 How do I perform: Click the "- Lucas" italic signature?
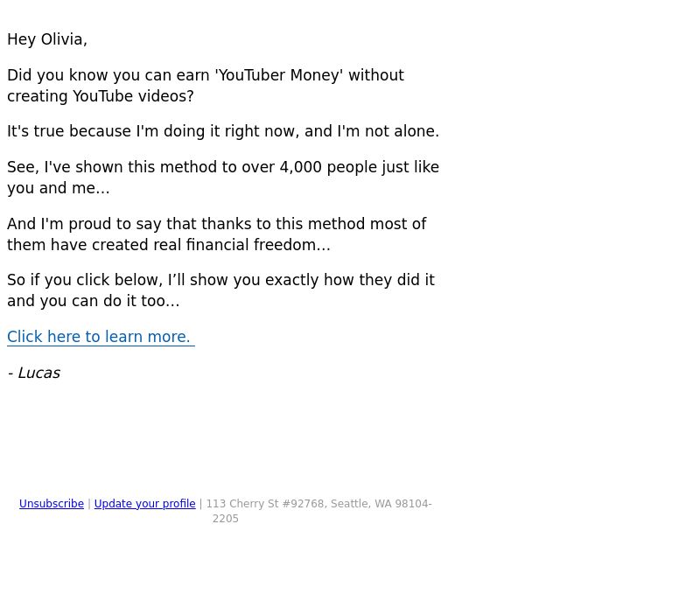[x=34, y=373]
